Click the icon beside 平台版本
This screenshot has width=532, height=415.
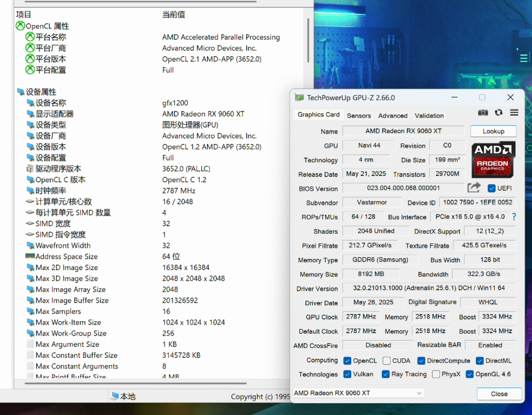tap(30, 59)
